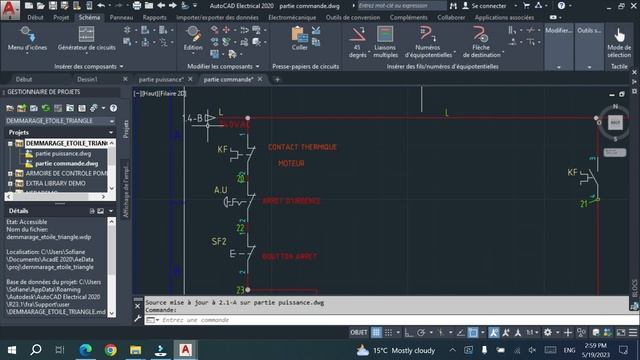Toggle OBJET model space button

359,333
